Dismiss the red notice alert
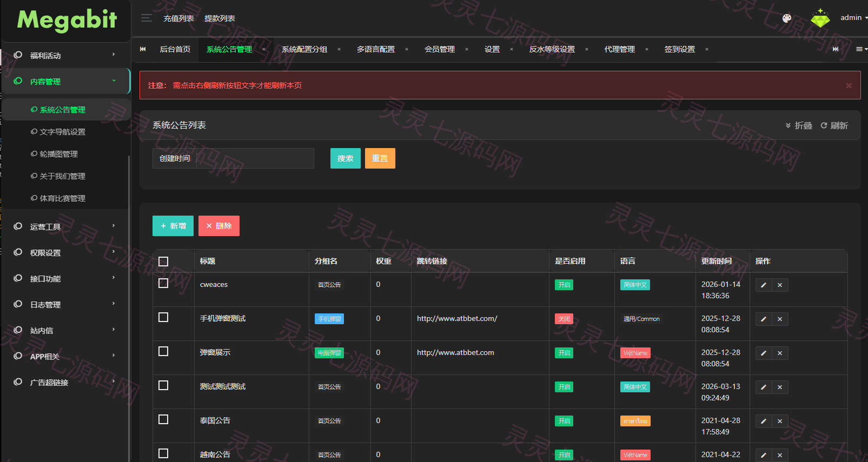 (849, 85)
